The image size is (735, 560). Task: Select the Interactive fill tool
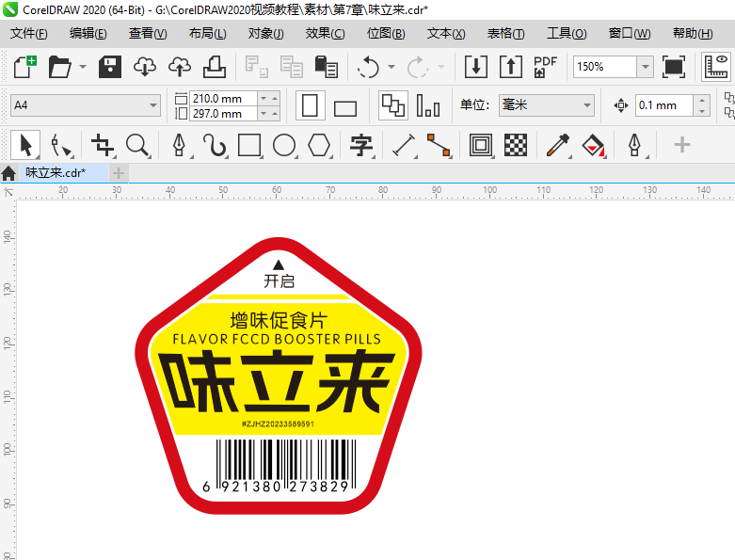point(593,145)
